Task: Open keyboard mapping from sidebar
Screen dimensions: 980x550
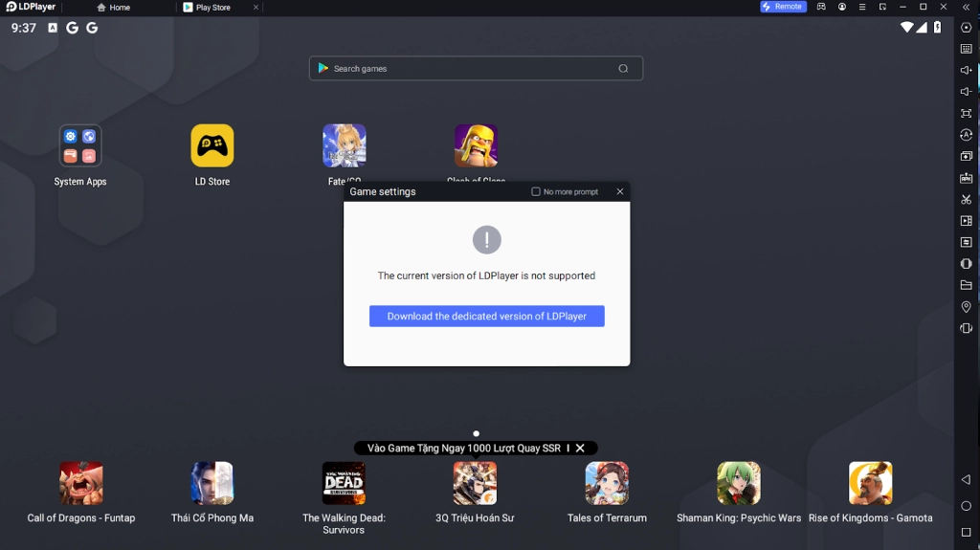Action: [967, 49]
